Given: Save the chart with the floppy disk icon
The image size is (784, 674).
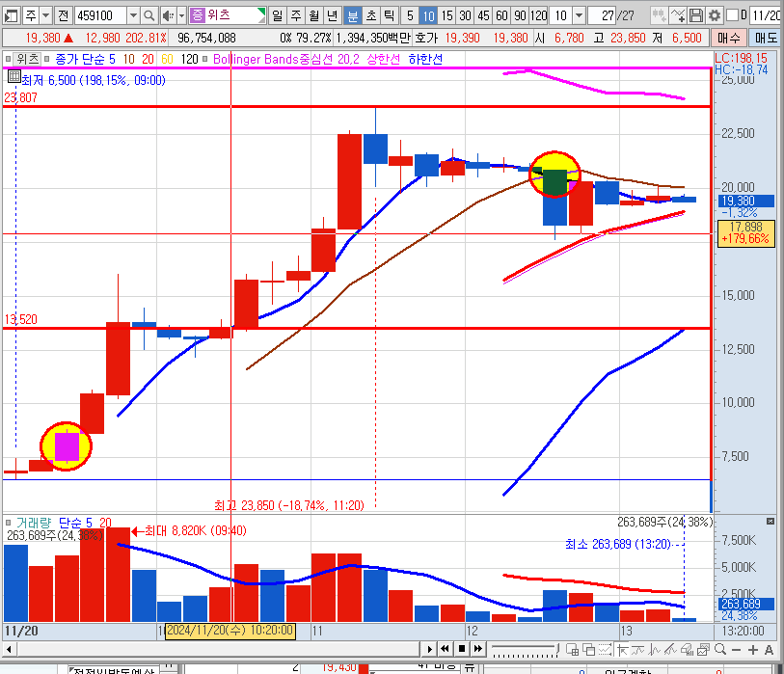Looking at the screenshot, I should pos(696,16).
